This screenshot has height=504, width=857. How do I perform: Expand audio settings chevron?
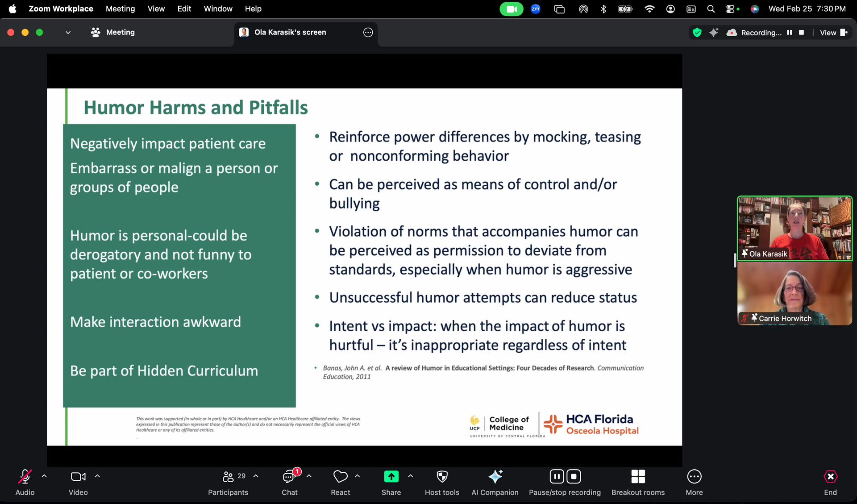click(44, 476)
